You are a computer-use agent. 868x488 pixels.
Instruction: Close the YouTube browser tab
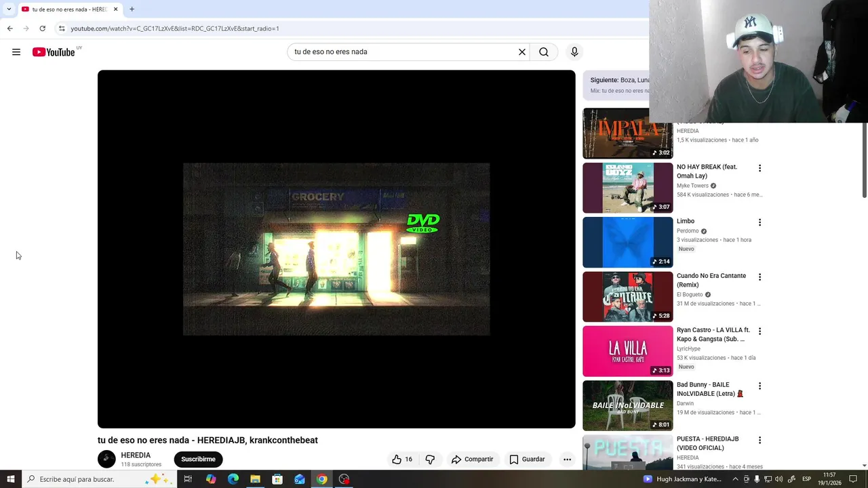115,9
